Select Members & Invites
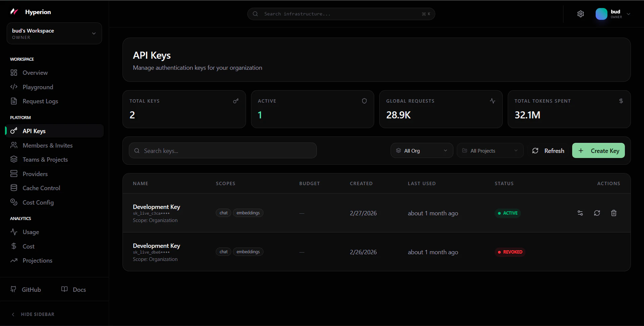 point(48,145)
